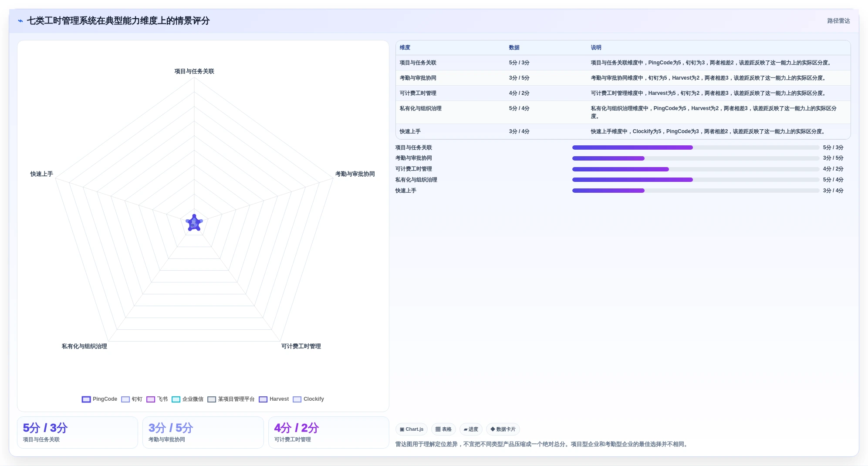Click the Chart.js tag chip
This screenshot has width=868, height=466.
pos(412,429)
